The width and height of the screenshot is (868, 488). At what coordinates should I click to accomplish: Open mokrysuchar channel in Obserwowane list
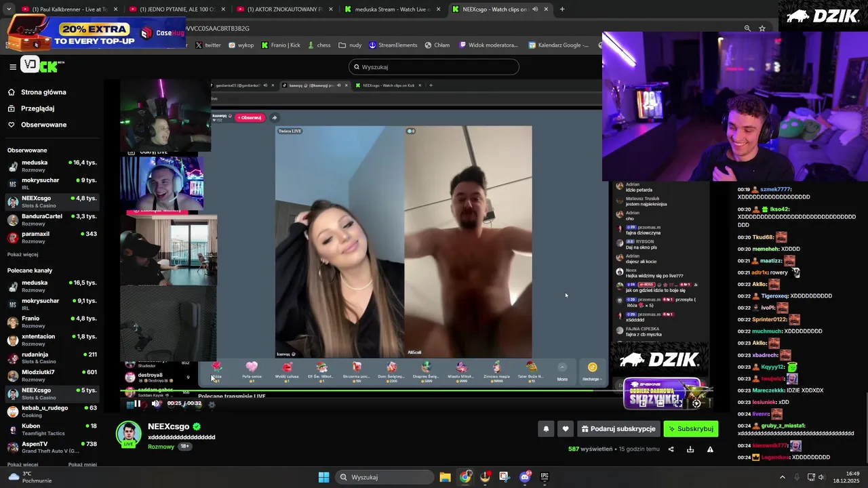(52, 184)
